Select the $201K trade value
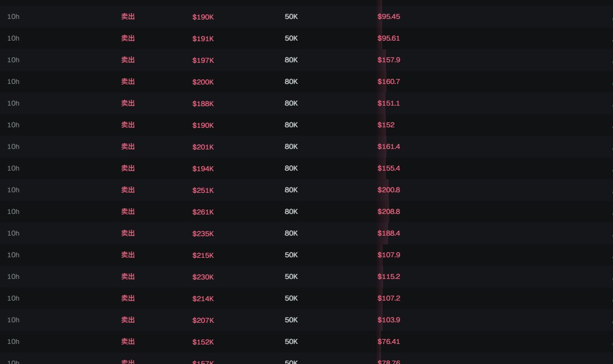The height and width of the screenshot is (364, 613). (203, 147)
